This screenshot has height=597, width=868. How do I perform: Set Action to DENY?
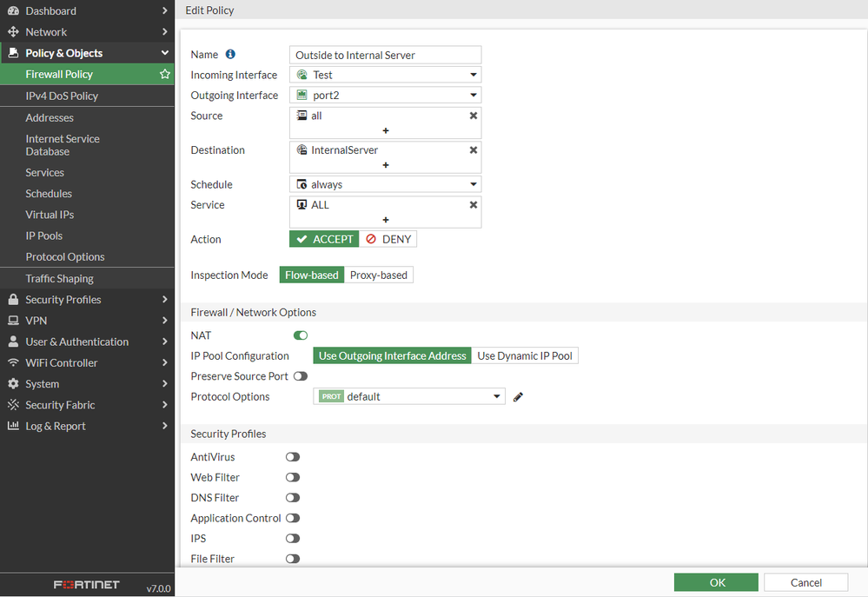click(388, 239)
